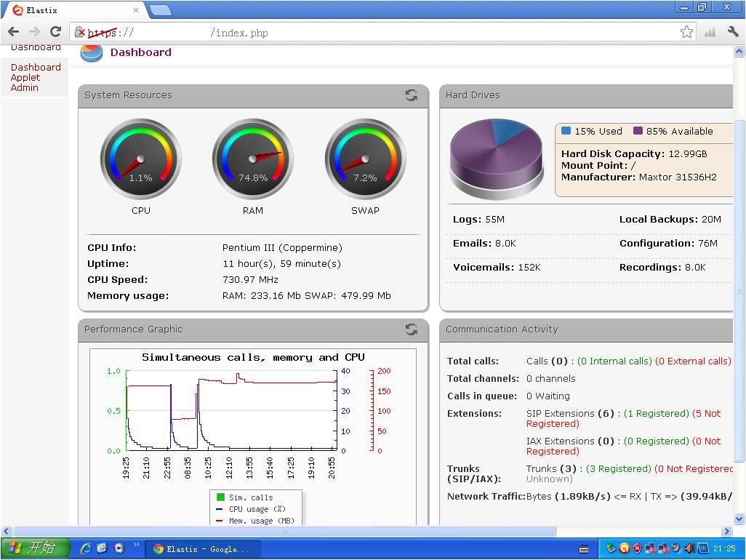Image resolution: width=746 pixels, height=560 pixels.
Task: Click the signal bars extension icon
Action: pyautogui.click(x=710, y=32)
